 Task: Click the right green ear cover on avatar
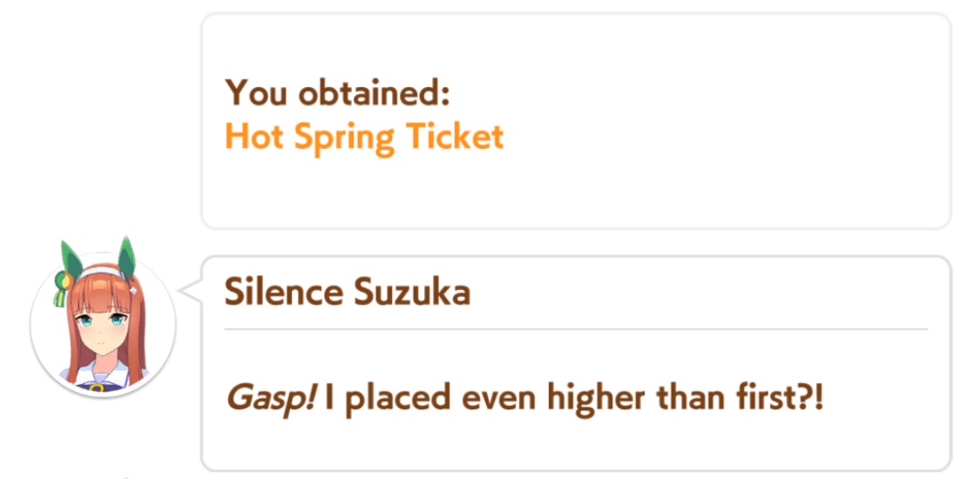coord(127,257)
